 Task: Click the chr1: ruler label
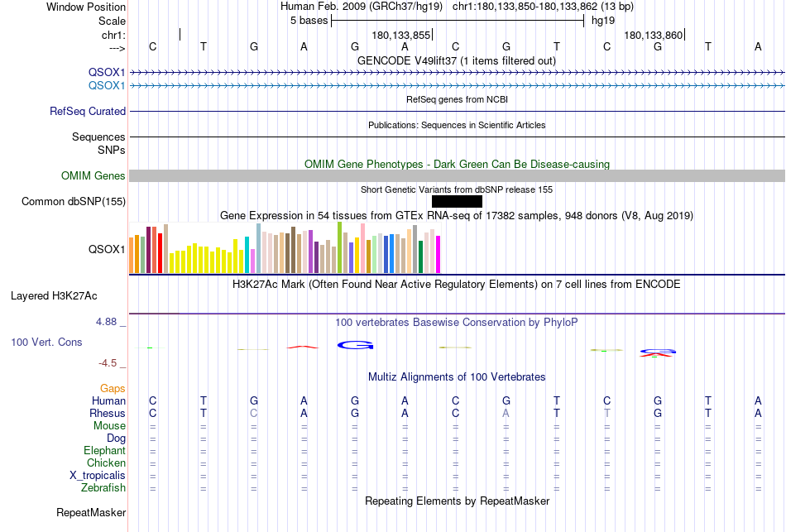[113, 35]
